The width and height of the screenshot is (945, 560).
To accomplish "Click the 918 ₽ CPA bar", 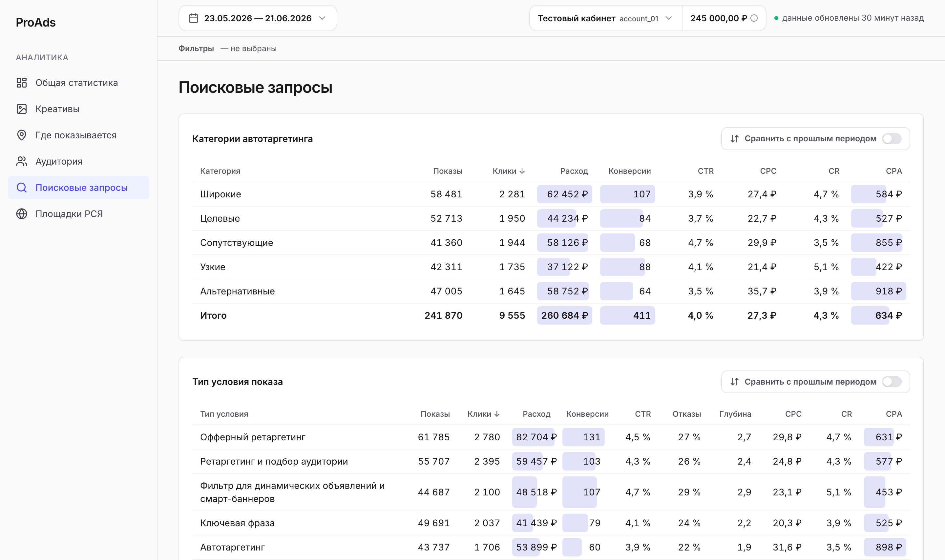I will tap(878, 291).
